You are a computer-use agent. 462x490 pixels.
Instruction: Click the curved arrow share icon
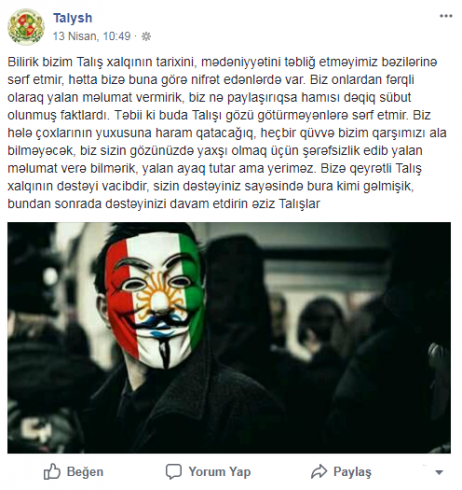pyautogui.click(x=319, y=472)
